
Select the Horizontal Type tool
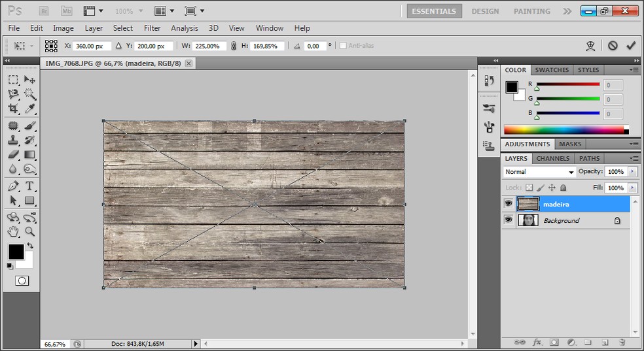coord(29,186)
